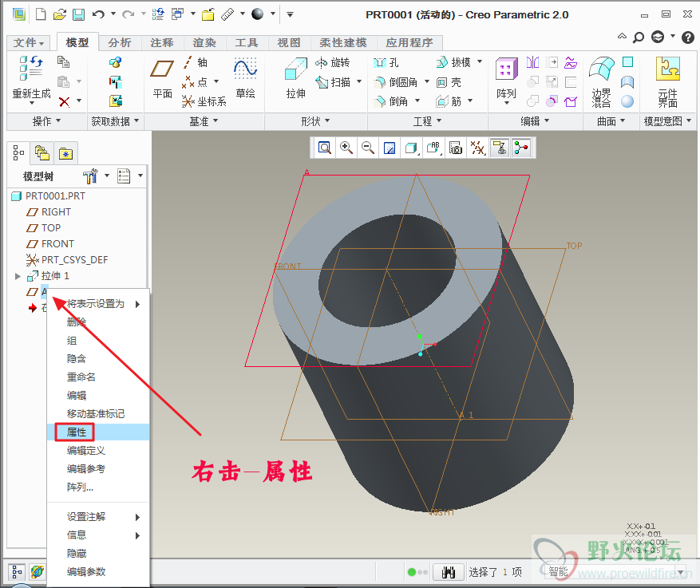Choose the Revolve (旋转) tool
700x588 pixels.
coord(332,62)
